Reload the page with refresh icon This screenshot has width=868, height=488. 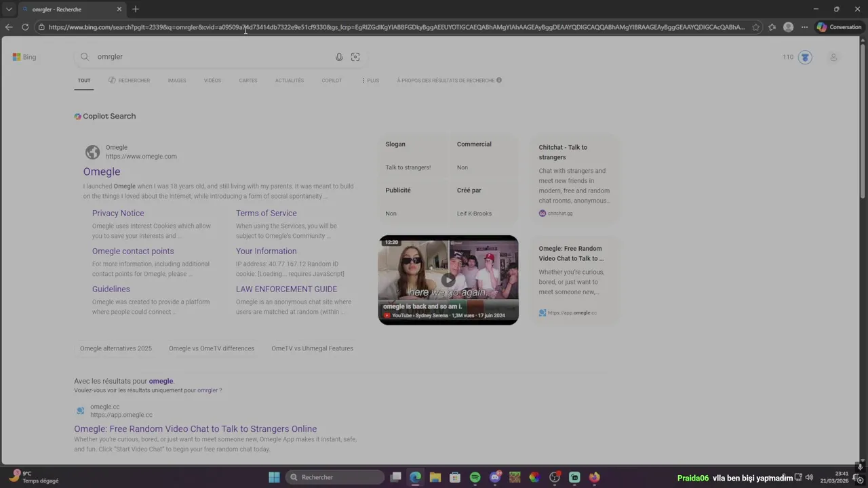click(x=25, y=27)
